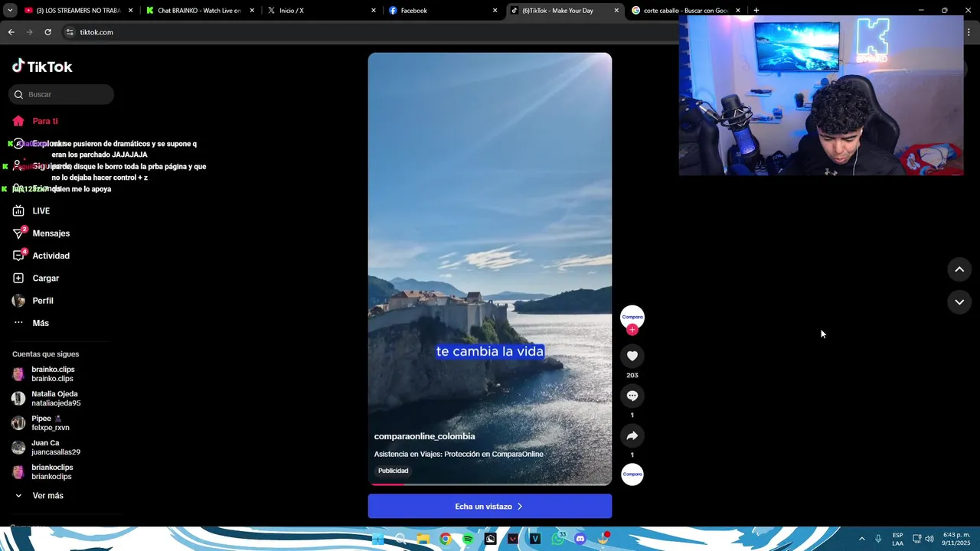Open the Para ti feed

point(35,121)
